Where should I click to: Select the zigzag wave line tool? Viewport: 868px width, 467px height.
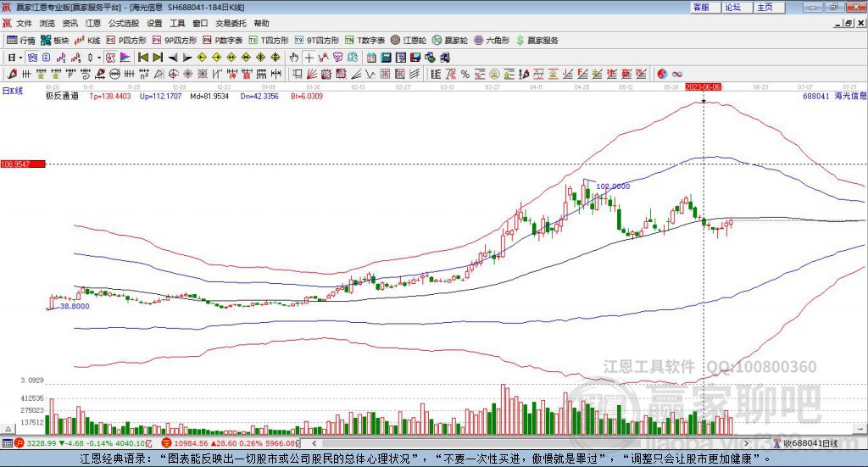coord(370,74)
